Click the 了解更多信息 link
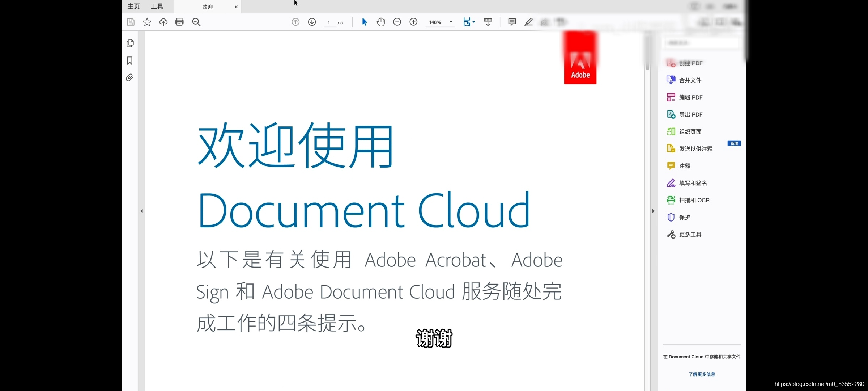The width and height of the screenshot is (868, 391). coord(702,374)
